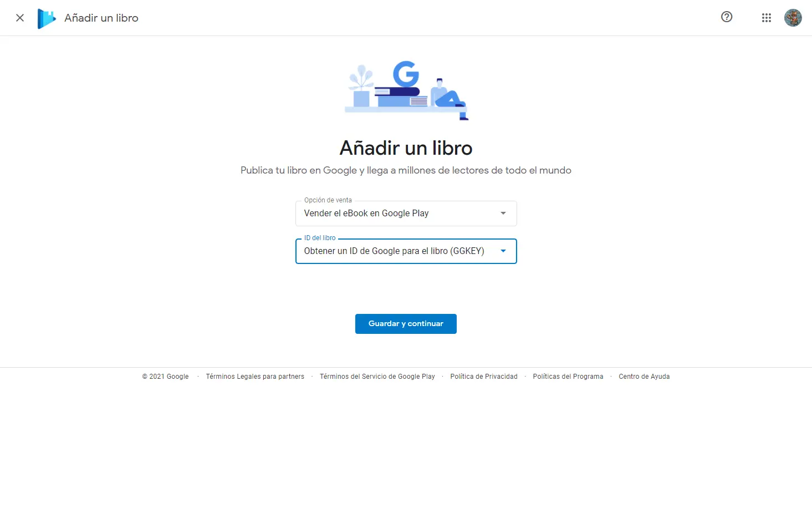Click the Google Play Books logo
This screenshot has height=513, width=812.
[x=47, y=18]
